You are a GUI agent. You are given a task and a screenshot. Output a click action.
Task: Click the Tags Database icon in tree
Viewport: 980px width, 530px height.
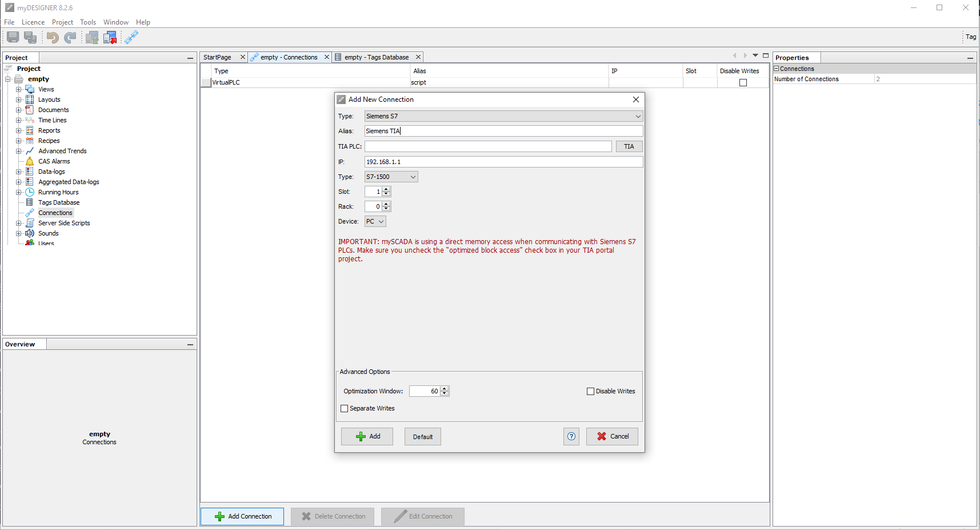coord(30,202)
